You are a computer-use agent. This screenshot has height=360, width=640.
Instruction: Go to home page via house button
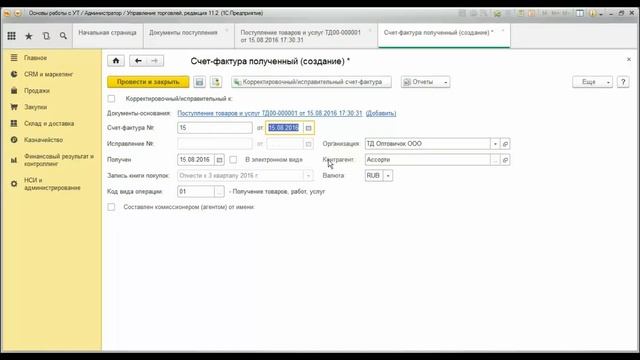tap(116, 61)
